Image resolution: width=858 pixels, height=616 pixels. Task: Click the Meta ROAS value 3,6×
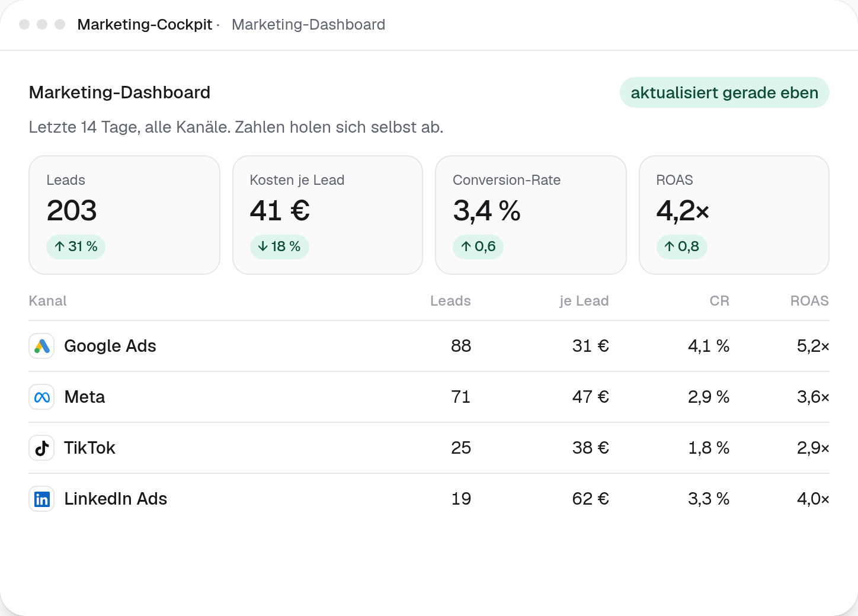click(x=813, y=397)
